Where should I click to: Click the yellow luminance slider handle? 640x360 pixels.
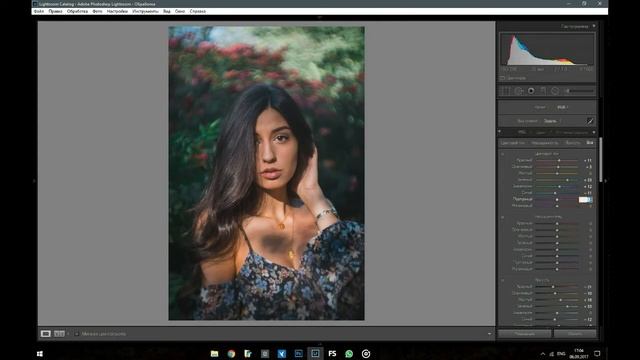point(560,300)
